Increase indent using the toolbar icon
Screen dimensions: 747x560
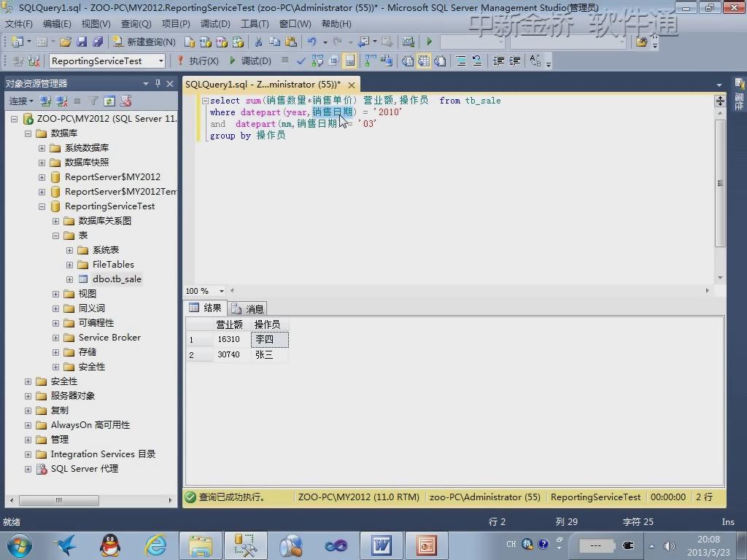point(514,61)
